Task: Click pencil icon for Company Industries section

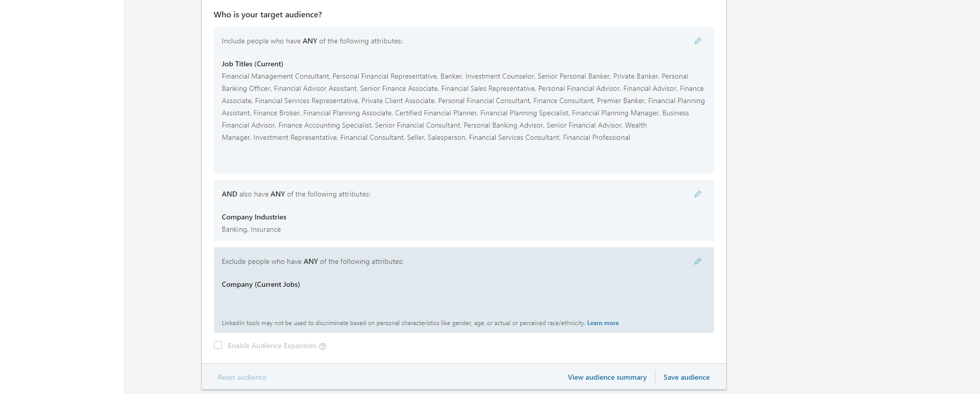Action: pos(697,194)
